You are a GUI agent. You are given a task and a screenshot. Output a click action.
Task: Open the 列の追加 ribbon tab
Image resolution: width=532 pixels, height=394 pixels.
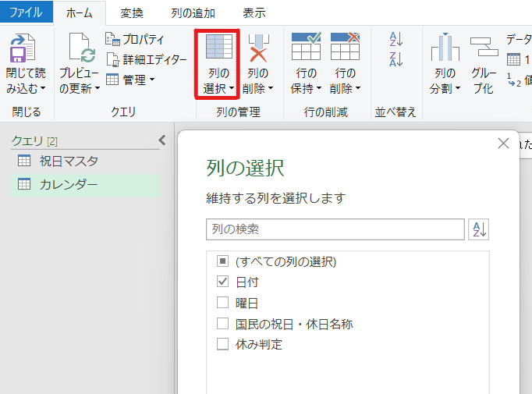click(193, 12)
